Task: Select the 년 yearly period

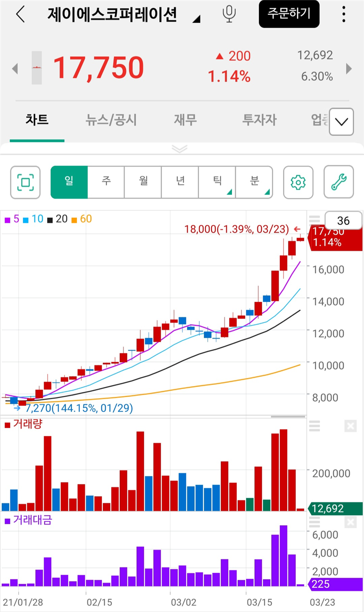Action: (x=180, y=182)
